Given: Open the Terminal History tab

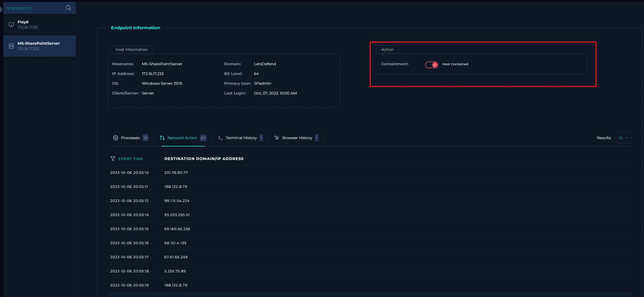Looking at the screenshot, I should pyautogui.click(x=241, y=138).
